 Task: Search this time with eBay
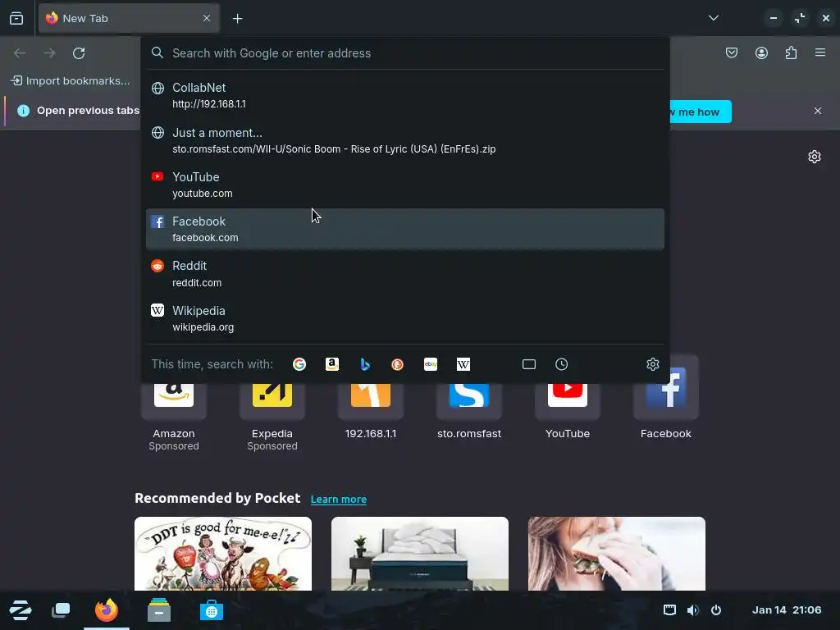click(430, 364)
